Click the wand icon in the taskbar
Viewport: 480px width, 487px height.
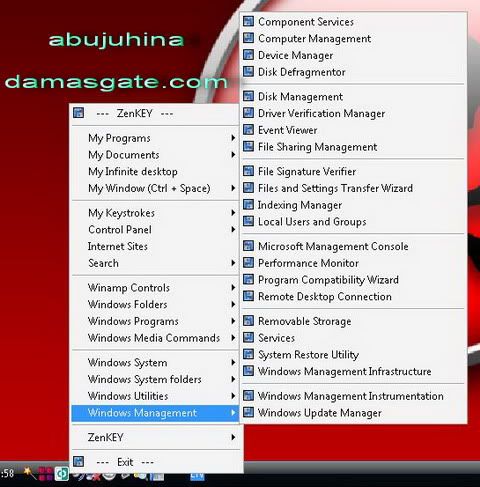(29, 473)
